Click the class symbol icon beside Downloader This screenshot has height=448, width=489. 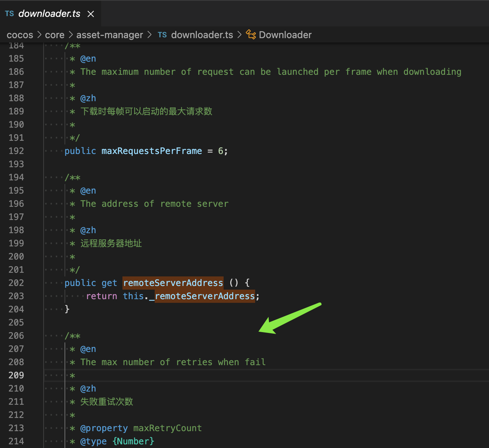tap(251, 34)
